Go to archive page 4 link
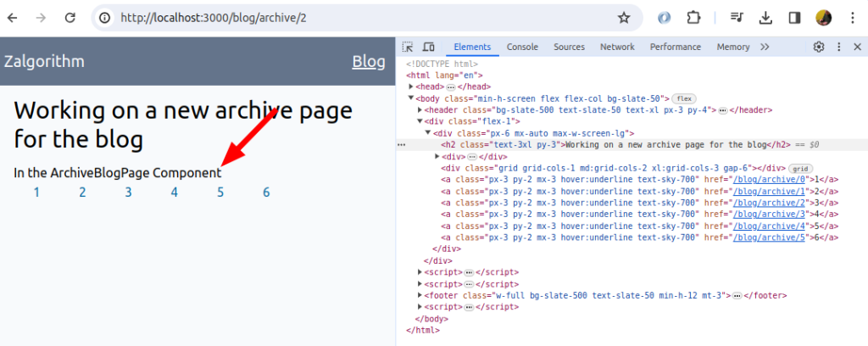This screenshot has height=346, width=868. click(x=175, y=193)
